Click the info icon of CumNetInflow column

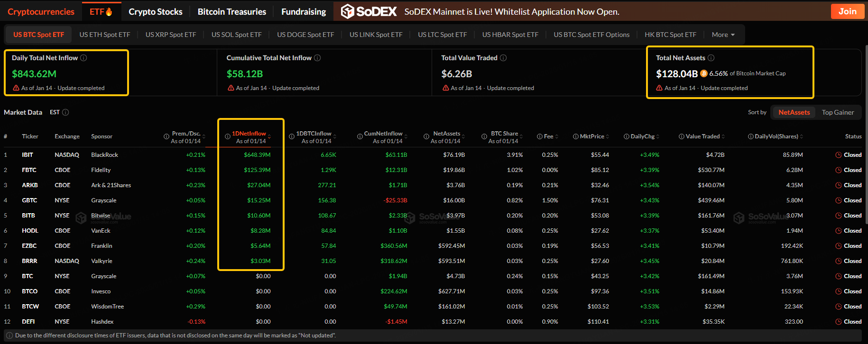(360, 136)
